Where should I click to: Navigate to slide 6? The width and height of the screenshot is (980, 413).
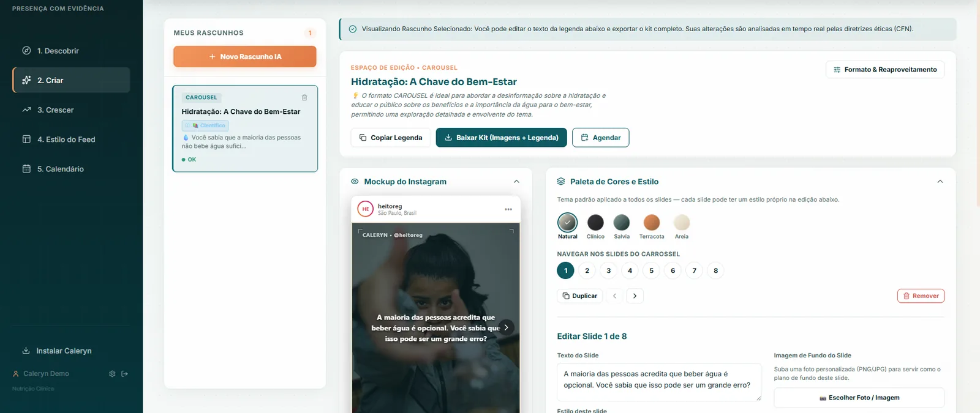[673, 270]
